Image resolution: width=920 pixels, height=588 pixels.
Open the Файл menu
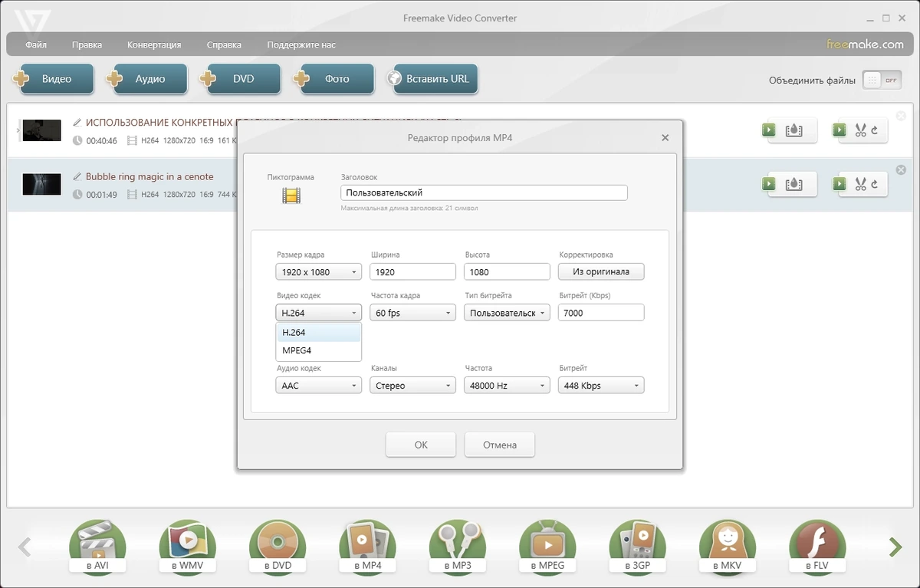click(x=36, y=44)
